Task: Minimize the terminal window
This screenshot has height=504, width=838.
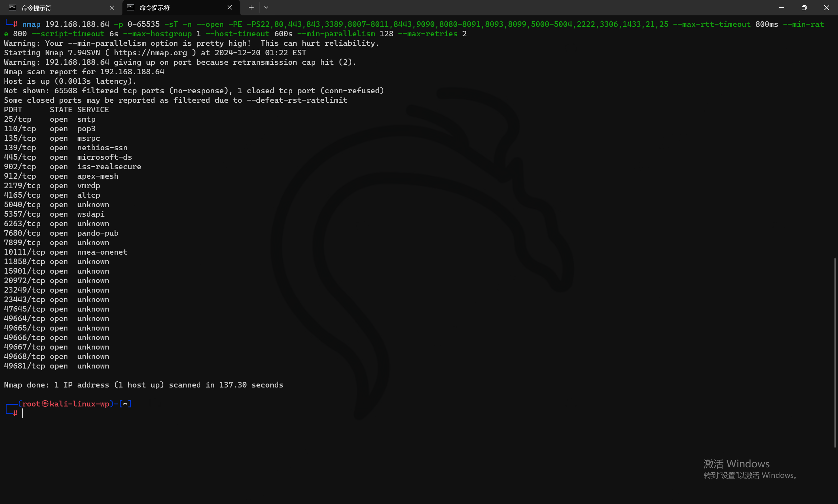Action: coord(781,8)
